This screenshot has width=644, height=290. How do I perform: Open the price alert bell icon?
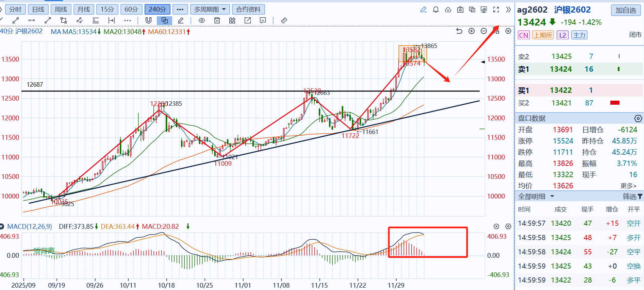click(435, 10)
